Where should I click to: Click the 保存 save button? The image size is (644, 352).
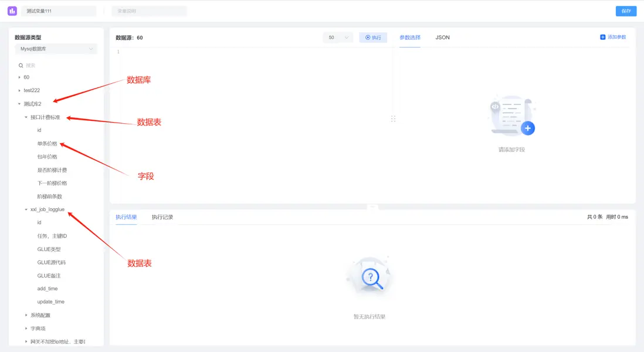click(626, 11)
